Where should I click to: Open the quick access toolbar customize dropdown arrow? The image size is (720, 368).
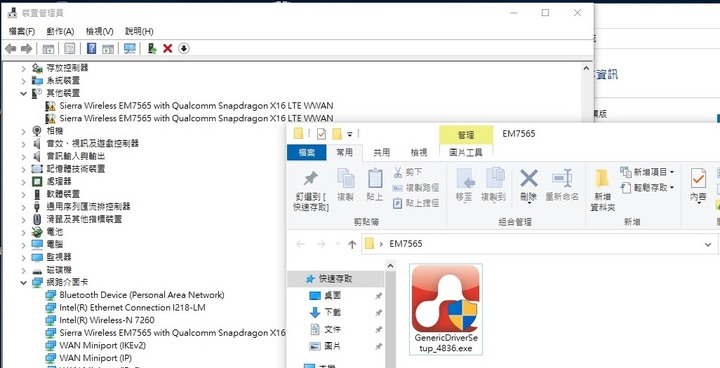tap(349, 134)
